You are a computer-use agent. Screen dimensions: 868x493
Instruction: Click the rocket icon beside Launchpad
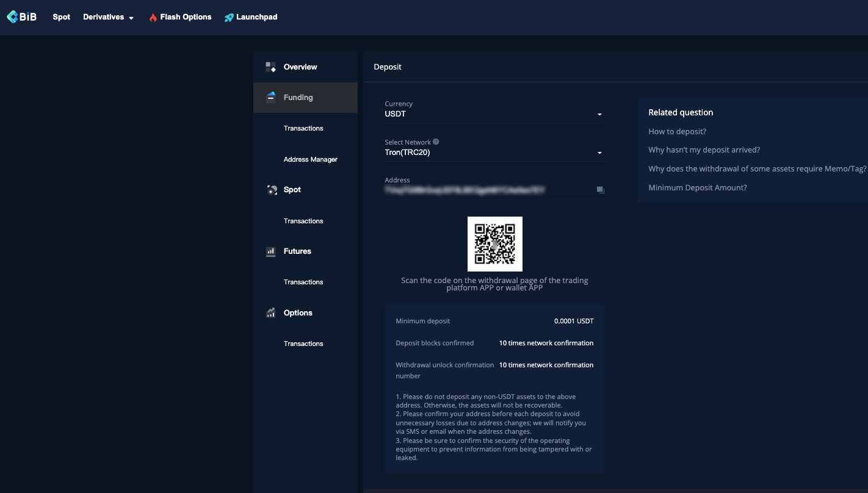(229, 18)
